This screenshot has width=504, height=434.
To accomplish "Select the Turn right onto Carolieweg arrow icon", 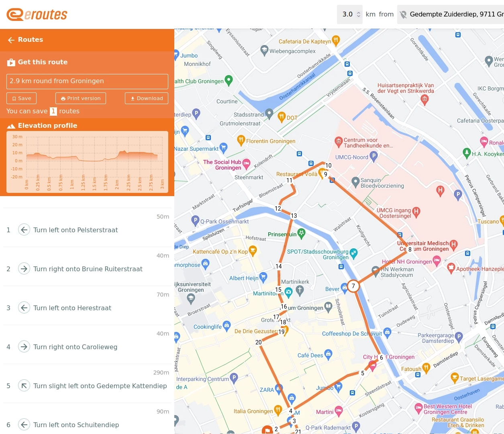I will click(24, 347).
